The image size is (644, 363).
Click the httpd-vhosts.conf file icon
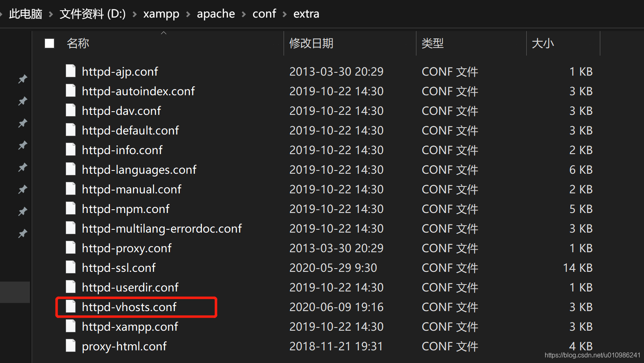click(71, 306)
